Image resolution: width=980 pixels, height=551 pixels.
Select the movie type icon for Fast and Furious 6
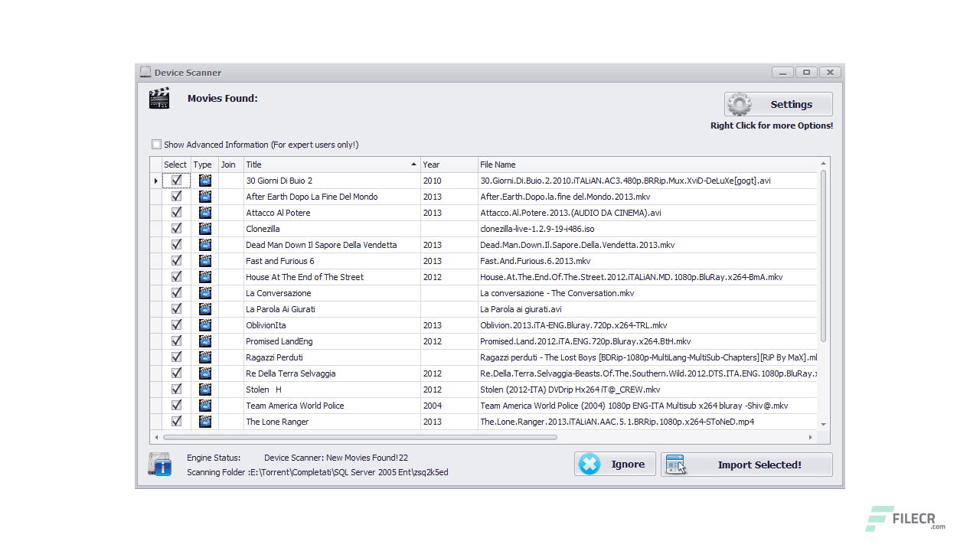[x=204, y=261]
